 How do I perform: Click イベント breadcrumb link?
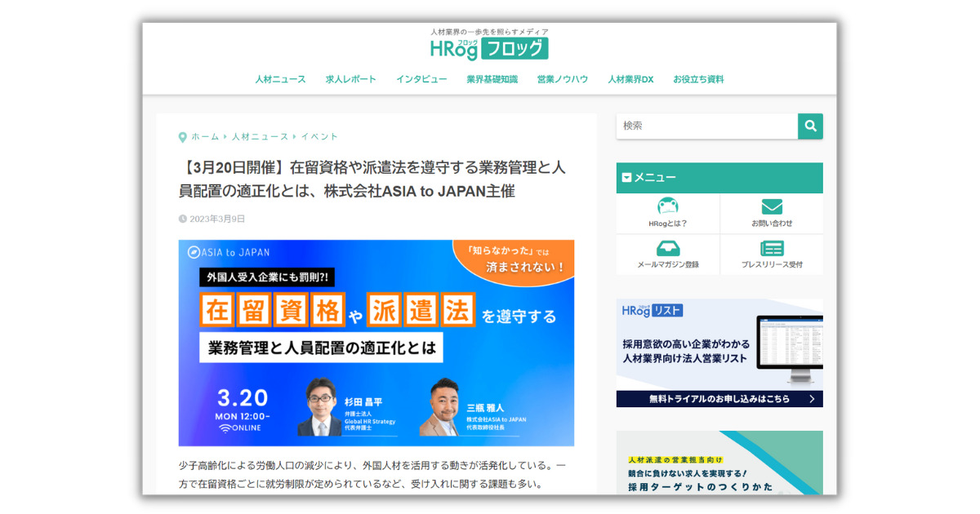point(319,137)
